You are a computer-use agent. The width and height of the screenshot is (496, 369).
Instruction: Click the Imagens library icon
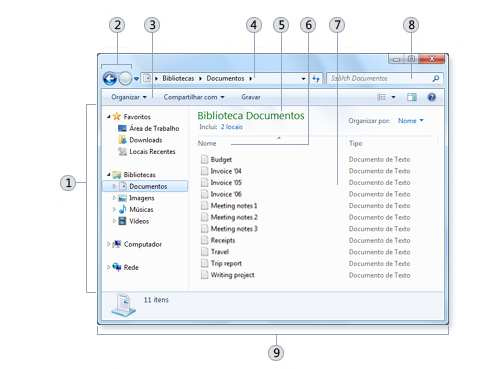coord(123,198)
